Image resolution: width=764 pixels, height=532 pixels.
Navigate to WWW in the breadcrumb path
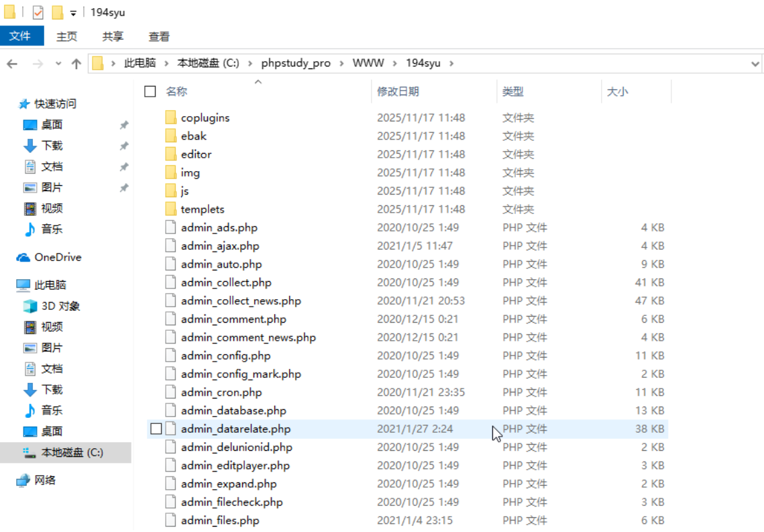click(x=368, y=63)
